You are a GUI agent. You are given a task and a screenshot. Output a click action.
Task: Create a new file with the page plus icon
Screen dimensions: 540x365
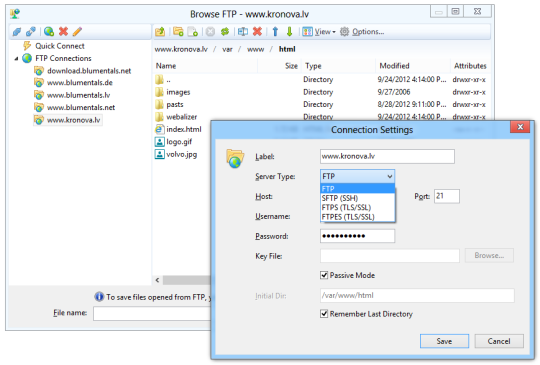tap(193, 32)
